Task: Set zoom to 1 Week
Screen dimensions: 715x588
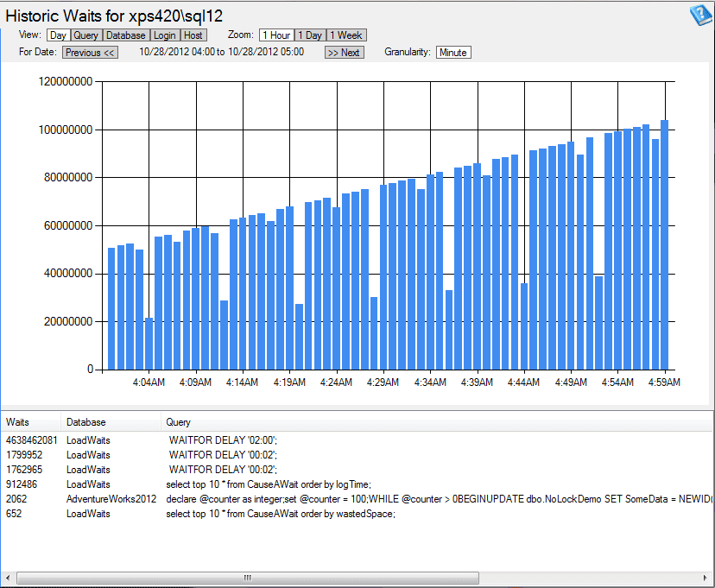Action: tap(345, 35)
